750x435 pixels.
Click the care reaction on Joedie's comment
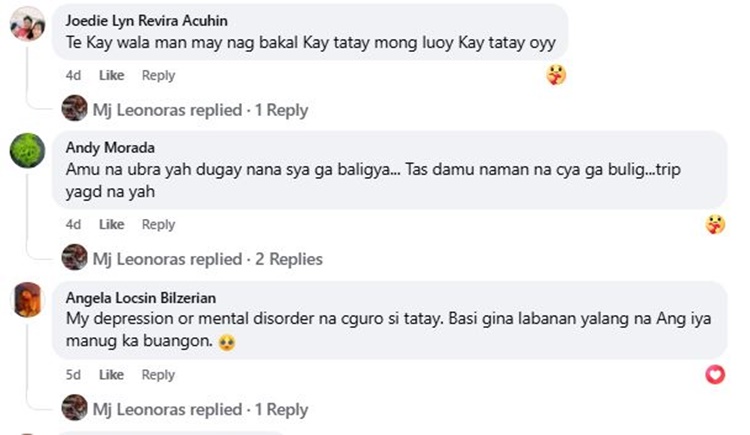pyautogui.click(x=556, y=75)
